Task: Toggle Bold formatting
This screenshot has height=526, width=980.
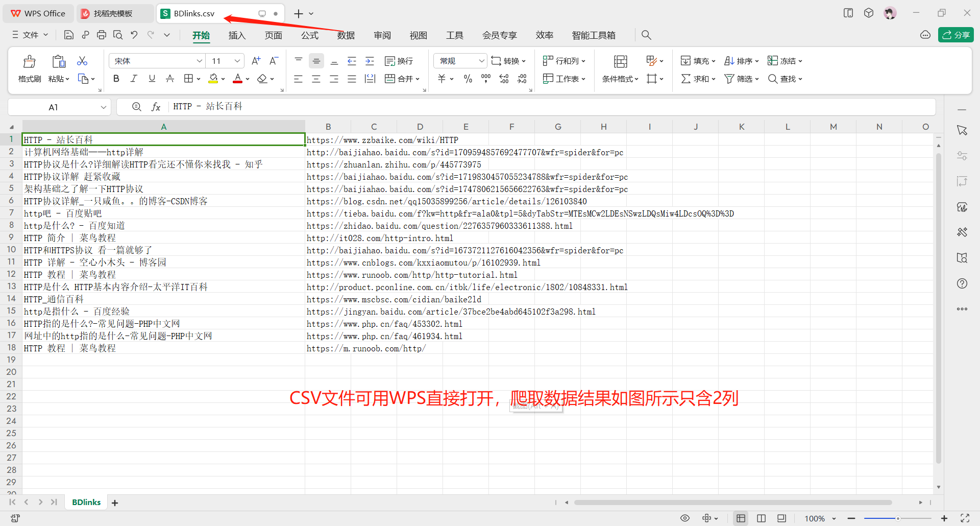Action: coord(116,79)
